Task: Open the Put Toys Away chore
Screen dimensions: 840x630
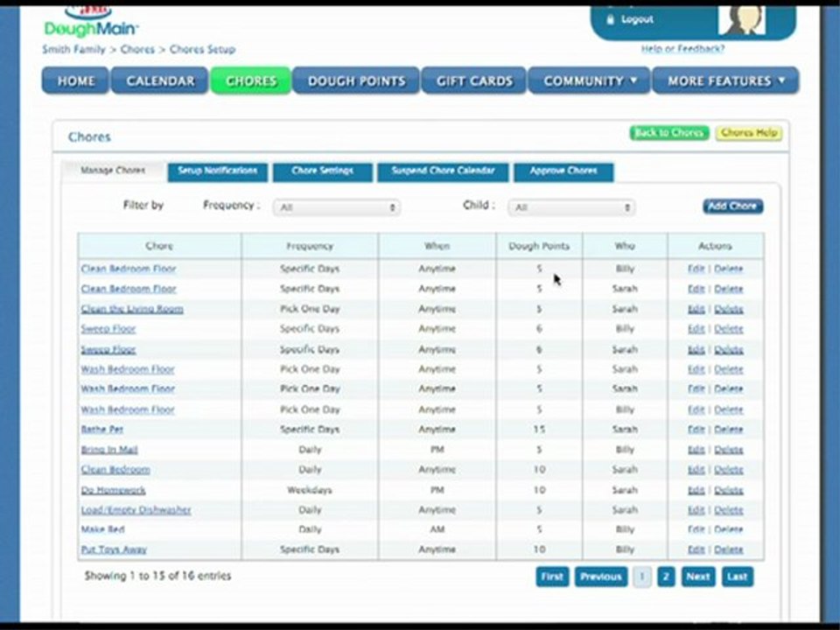Action: 114,549
